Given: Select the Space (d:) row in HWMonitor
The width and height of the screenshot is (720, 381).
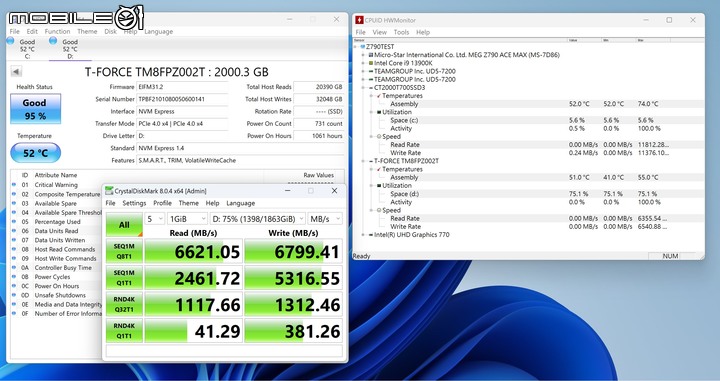Looking at the screenshot, I should coord(530,194).
